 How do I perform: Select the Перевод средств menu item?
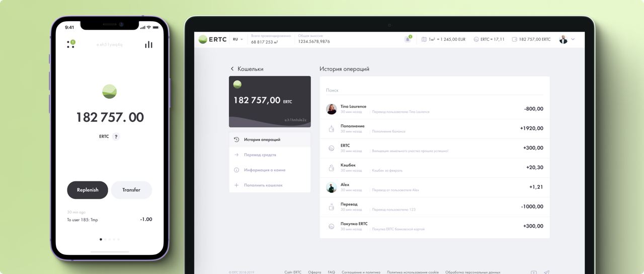click(270, 155)
